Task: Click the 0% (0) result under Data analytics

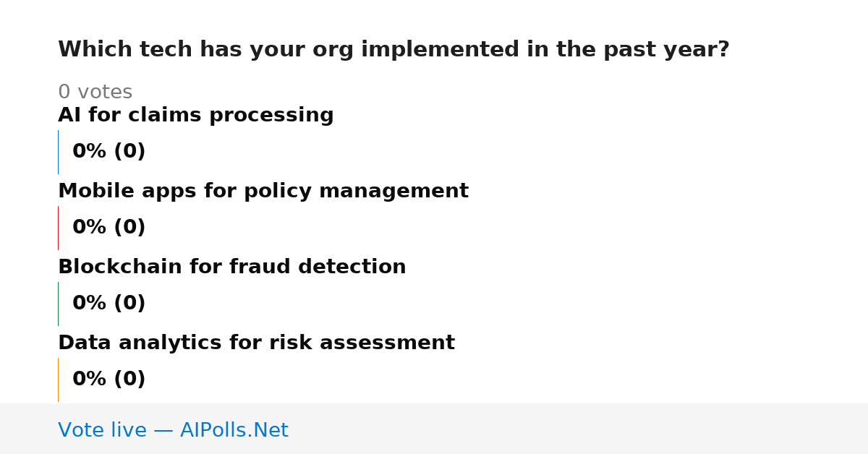Action: (x=109, y=380)
